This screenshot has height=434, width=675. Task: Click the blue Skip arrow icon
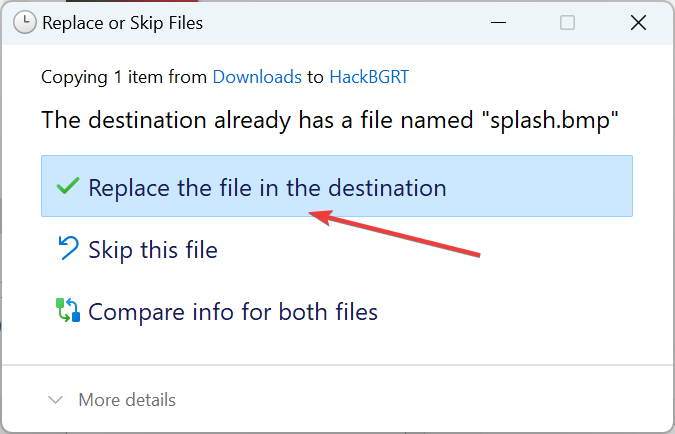point(68,249)
